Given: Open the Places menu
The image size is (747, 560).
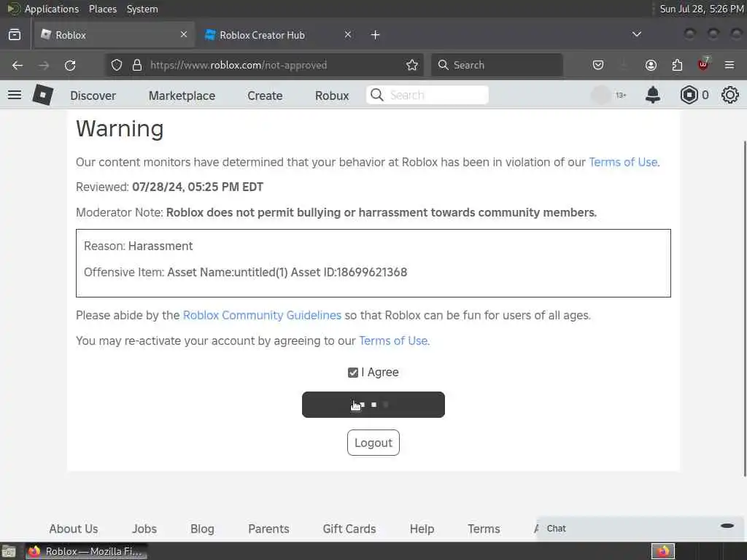Looking at the screenshot, I should point(103,9).
